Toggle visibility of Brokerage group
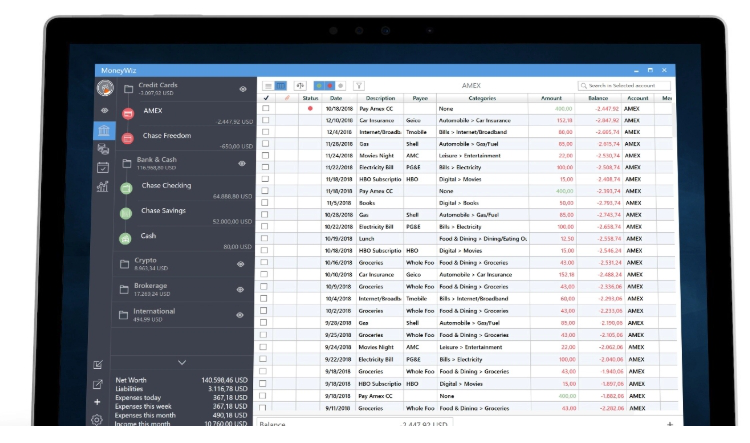The image size is (750, 443). (x=240, y=289)
